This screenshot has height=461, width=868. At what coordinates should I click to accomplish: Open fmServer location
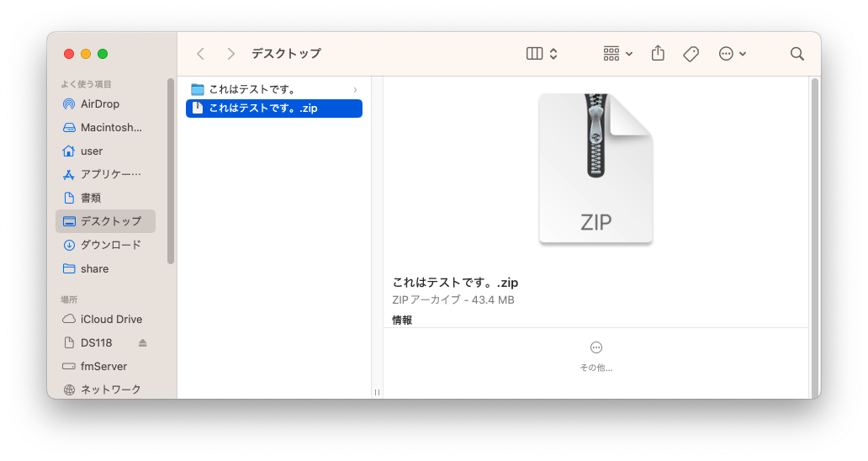[105, 367]
